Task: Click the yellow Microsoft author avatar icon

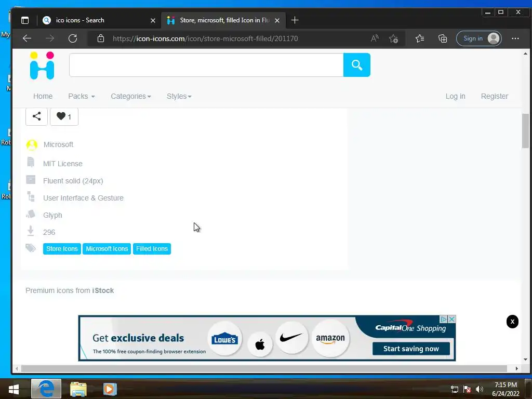Action: pos(32,145)
